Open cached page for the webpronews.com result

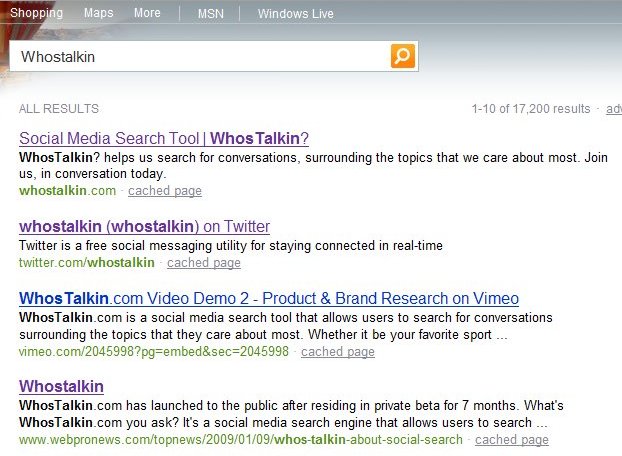pyautogui.click(x=512, y=439)
